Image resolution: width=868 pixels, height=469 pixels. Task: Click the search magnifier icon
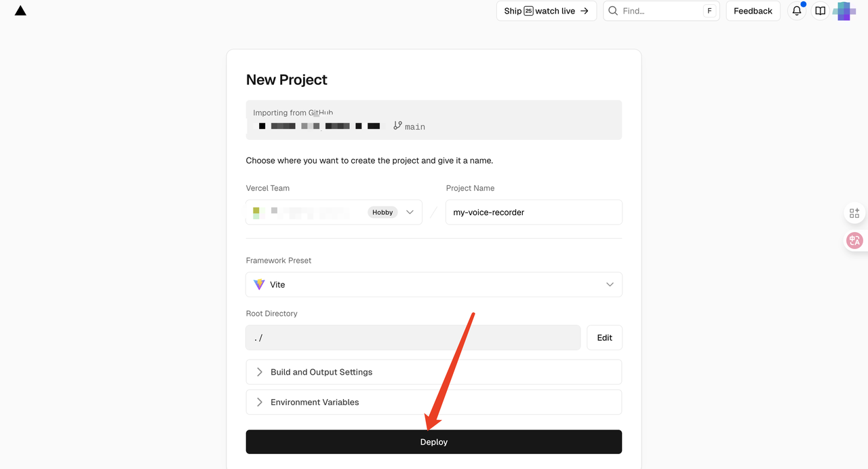(x=613, y=11)
